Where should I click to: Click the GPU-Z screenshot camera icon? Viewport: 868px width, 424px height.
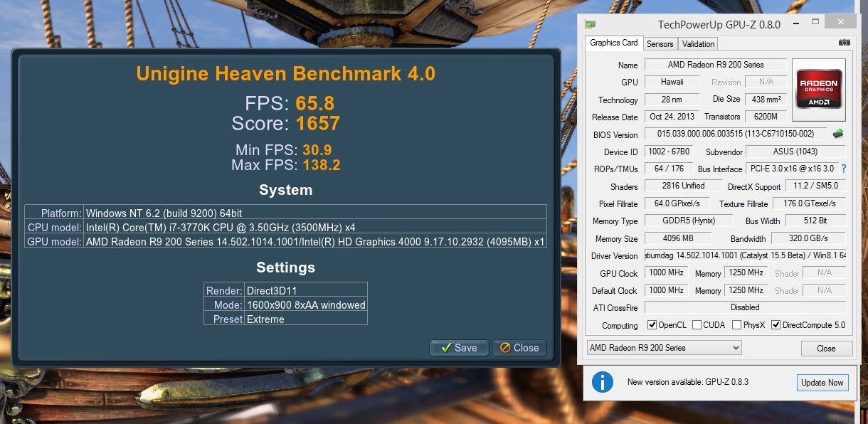(844, 43)
